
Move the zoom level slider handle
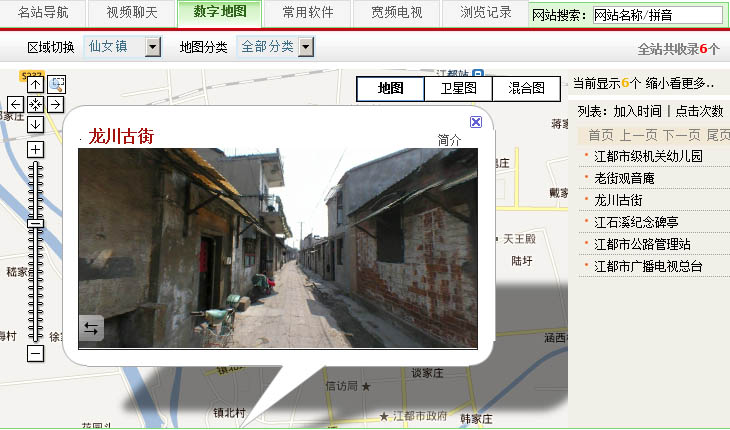[35, 224]
